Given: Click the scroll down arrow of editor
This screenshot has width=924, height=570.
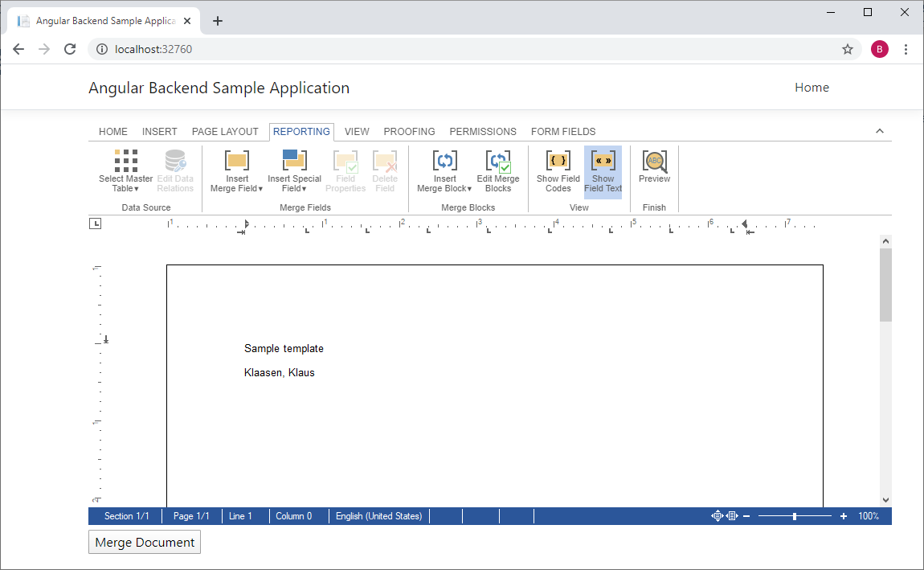Looking at the screenshot, I should click(885, 500).
